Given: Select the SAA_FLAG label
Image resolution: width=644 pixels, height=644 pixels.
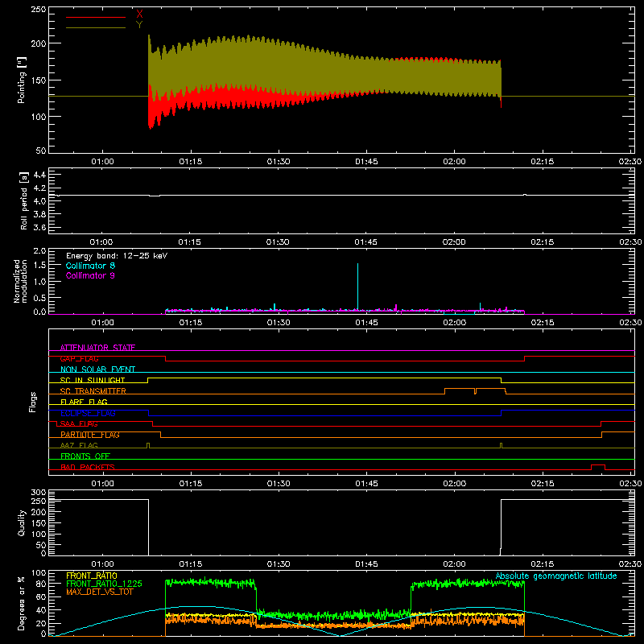Looking at the screenshot, I should coord(79,423).
